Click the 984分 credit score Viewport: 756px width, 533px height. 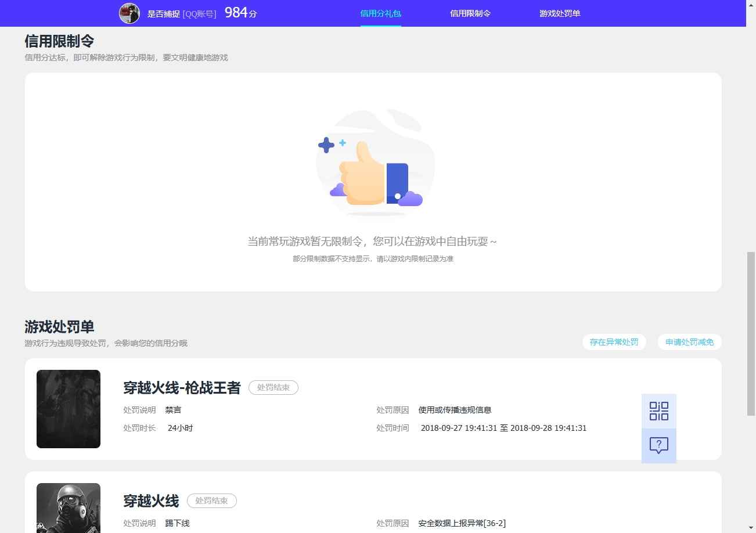[240, 12]
